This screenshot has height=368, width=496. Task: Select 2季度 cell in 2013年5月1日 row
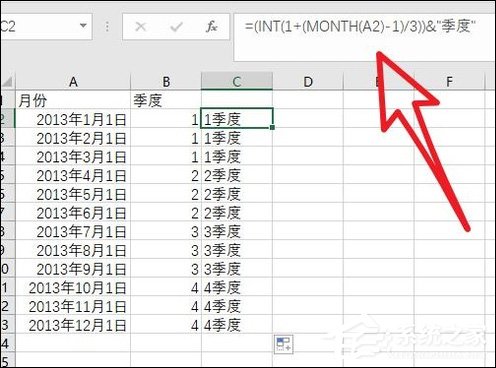point(237,194)
